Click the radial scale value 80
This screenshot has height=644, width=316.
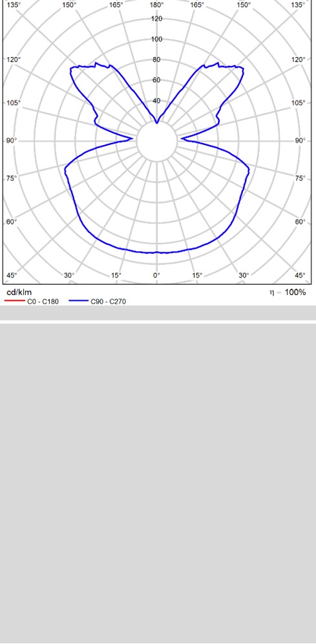[x=156, y=60]
